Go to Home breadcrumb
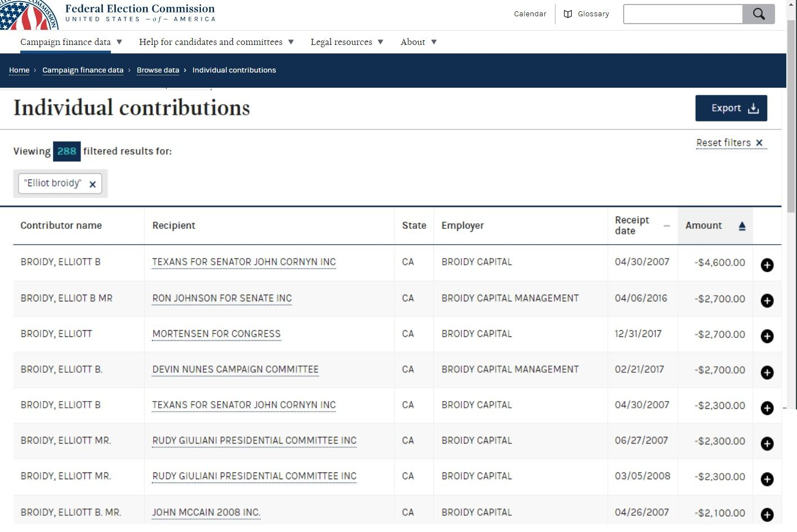Image resolution: width=797 pixels, height=532 pixels. point(19,70)
